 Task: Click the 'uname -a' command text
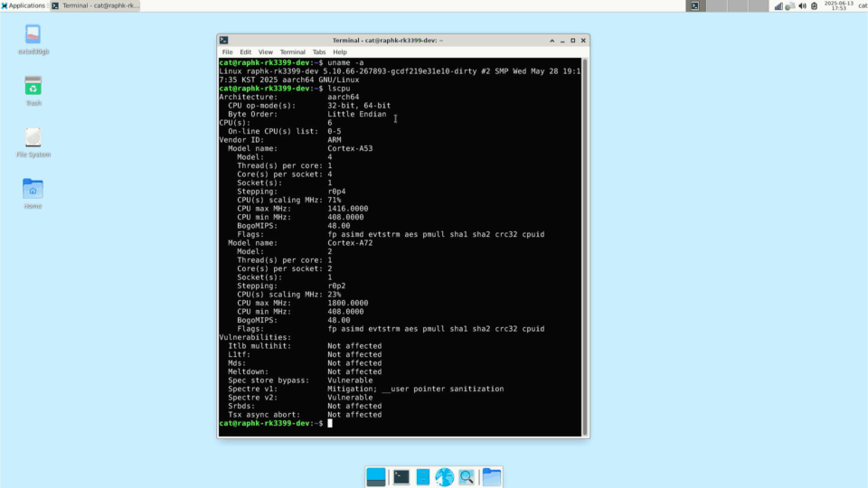coord(345,62)
